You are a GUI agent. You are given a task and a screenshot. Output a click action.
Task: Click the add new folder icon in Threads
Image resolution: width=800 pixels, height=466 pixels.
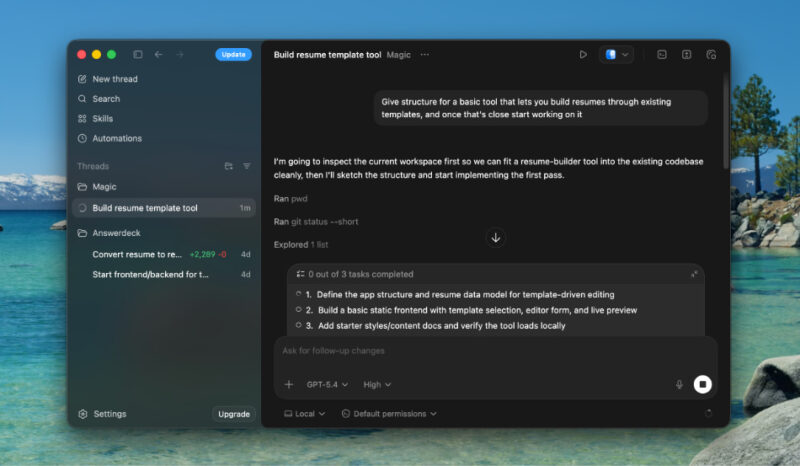pos(228,166)
